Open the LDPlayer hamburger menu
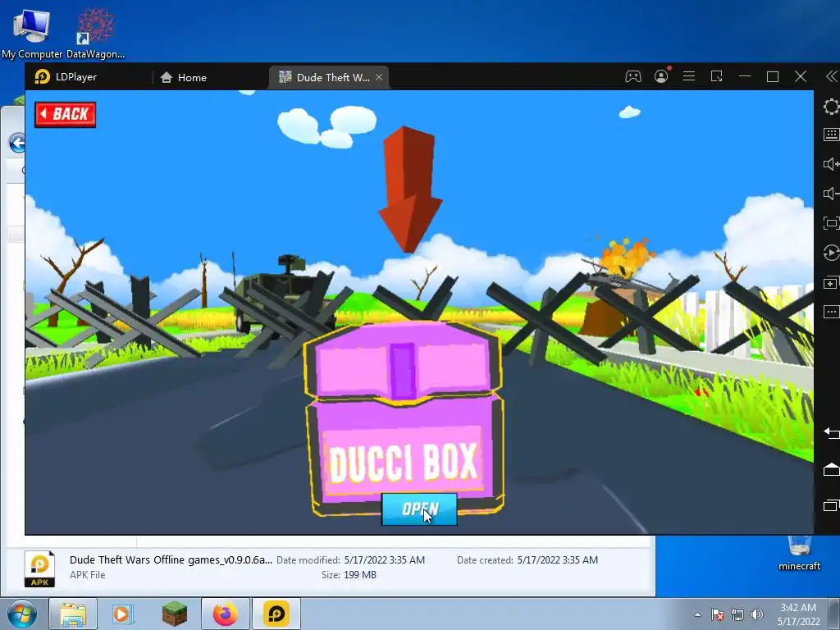The height and width of the screenshot is (630, 840). click(689, 76)
